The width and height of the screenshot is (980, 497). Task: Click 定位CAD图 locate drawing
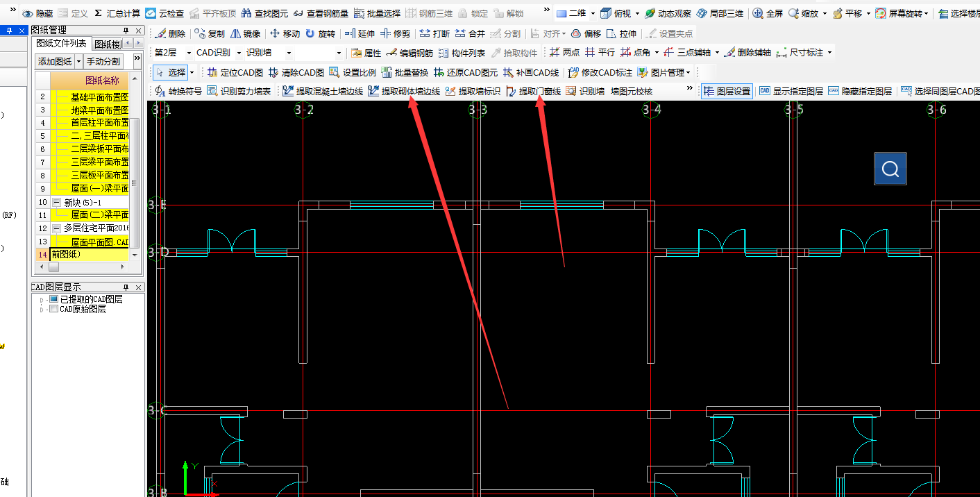point(235,72)
